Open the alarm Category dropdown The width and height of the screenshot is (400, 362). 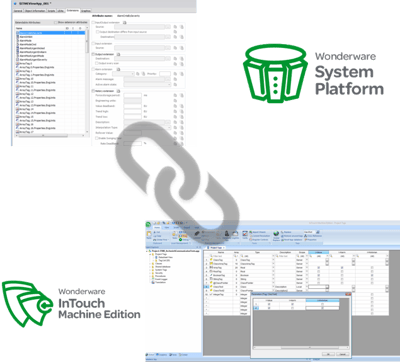click(x=123, y=74)
